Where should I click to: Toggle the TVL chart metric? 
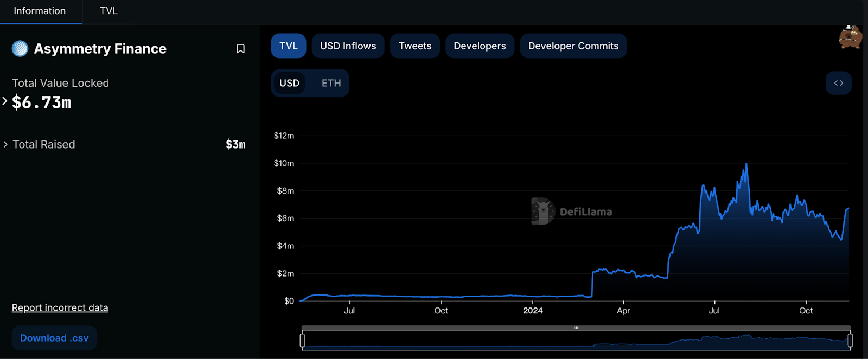pos(289,46)
